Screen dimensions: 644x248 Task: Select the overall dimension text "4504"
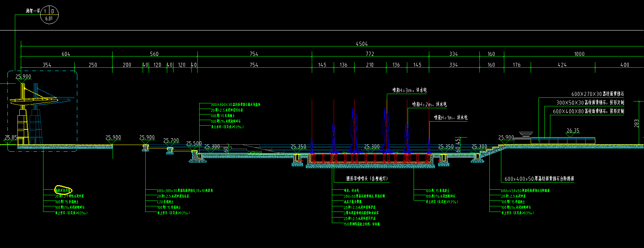click(x=362, y=44)
